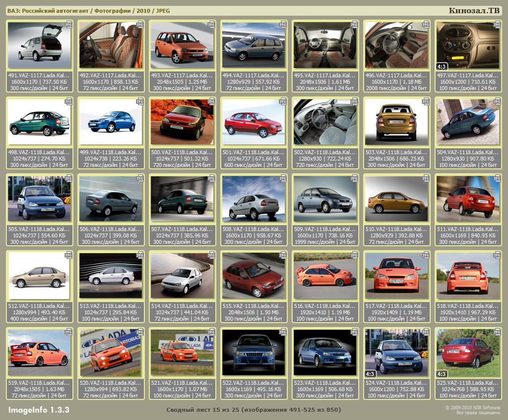Image resolution: width=508 pixels, height=420 pixels.
Task: Open thumbnail 499 of the blue Kalina
Action: tap(111, 122)
